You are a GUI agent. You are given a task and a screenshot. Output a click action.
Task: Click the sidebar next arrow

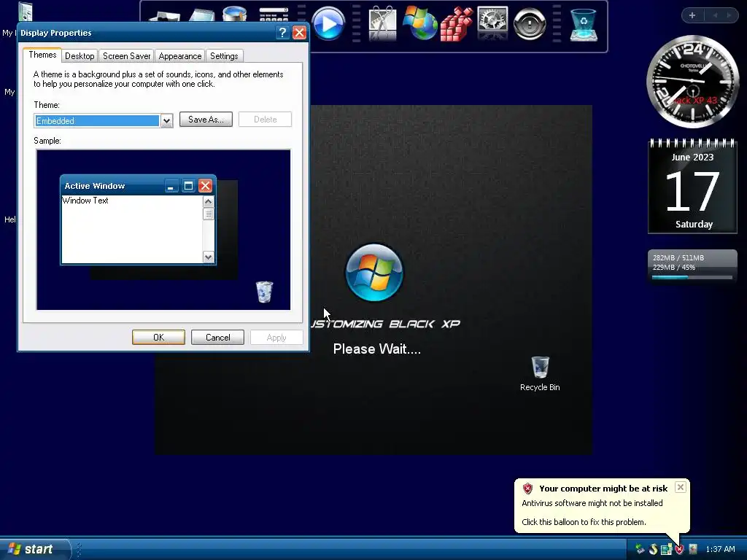[729, 15]
